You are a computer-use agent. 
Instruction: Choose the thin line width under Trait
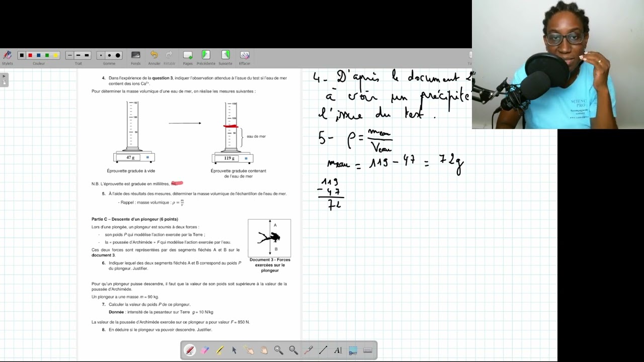[70, 55]
